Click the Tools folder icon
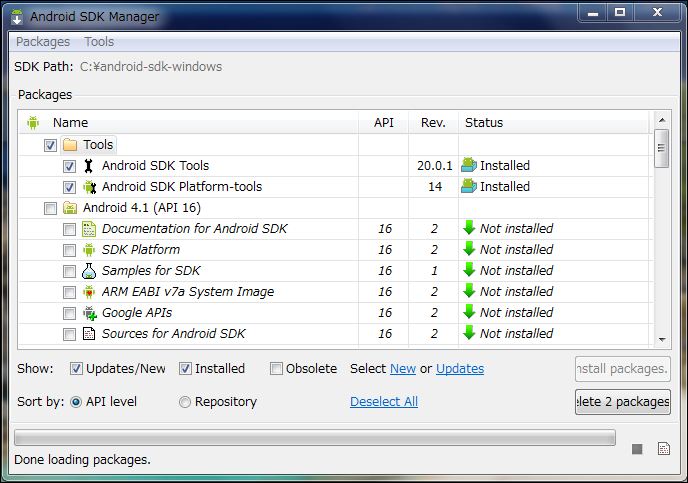The image size is (688, 483). pyautogui.click(x=70, y=145)
